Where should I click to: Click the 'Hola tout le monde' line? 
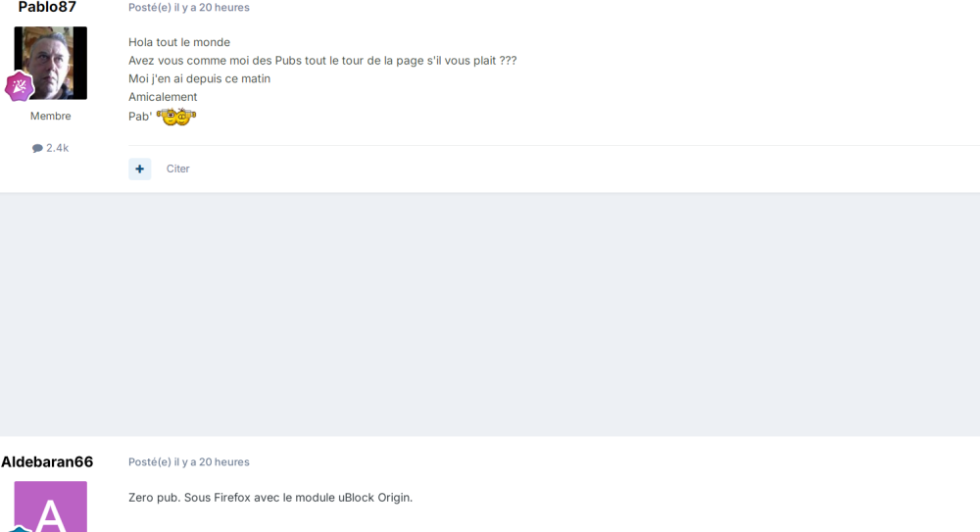click(x=179, y=42)
